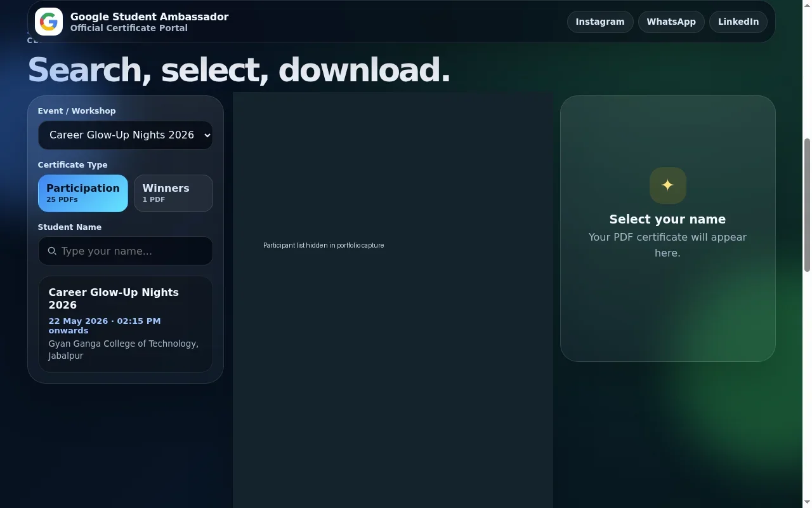812x508 pixels.
Task: Focus the Type your name search field
Action: pos(126,251)
